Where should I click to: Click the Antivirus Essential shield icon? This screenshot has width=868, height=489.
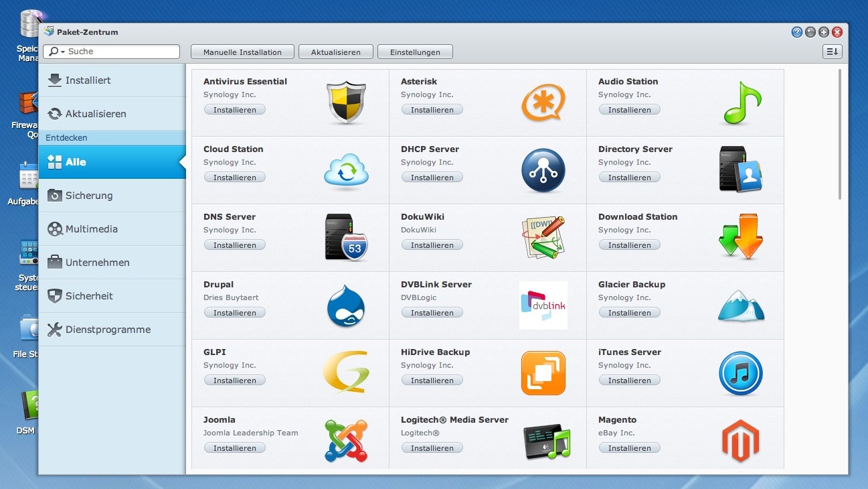click(346, 102)
